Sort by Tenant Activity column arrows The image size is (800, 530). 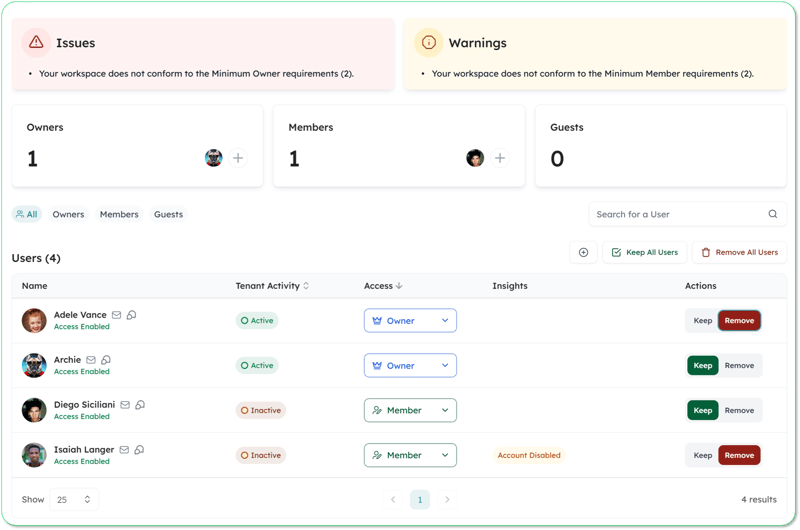(x=306, y=286)
